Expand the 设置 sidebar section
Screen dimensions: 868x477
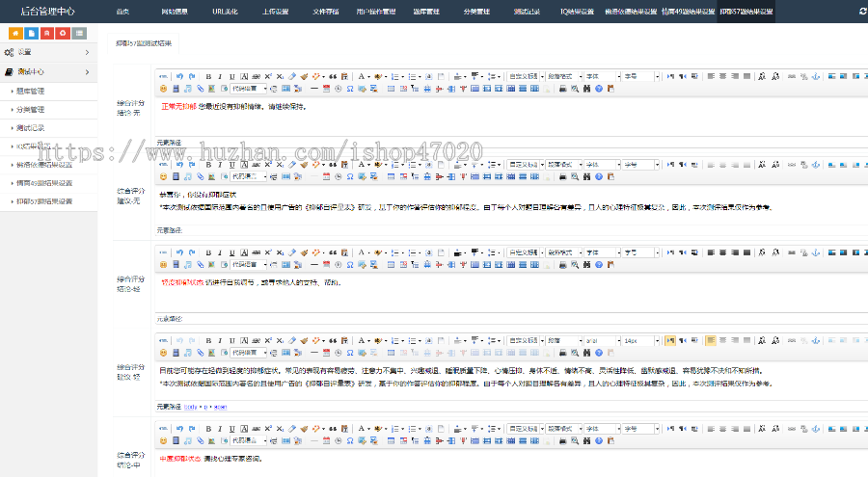[49, 52]
